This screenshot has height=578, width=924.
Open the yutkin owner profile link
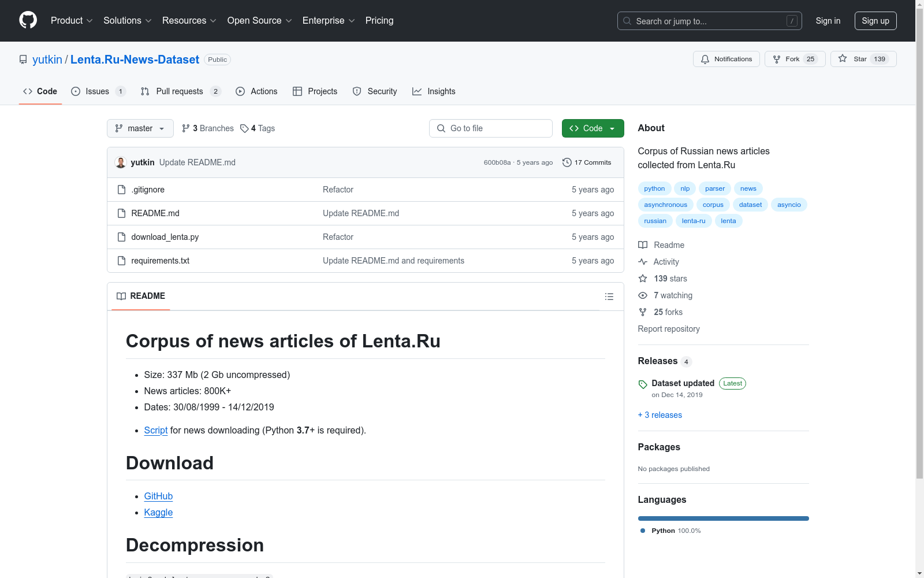tap(47, 60)
